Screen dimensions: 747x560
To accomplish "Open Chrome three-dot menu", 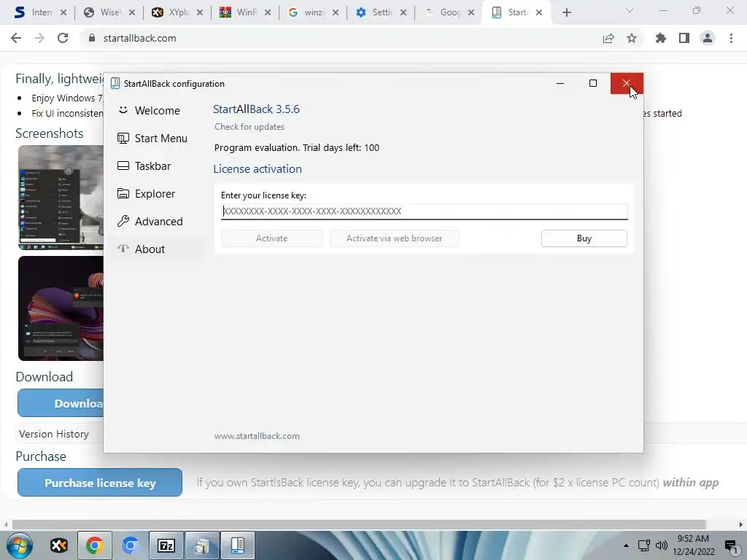I will pyautogui.click(x=731, y=38).
